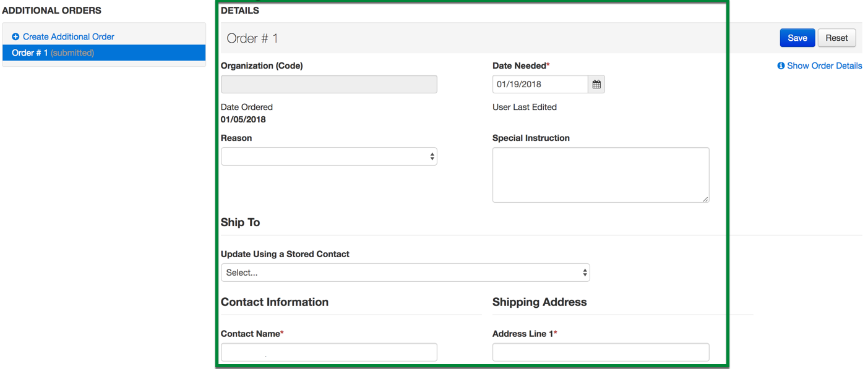
Task: Click the Ship To section heading
Action: click(241, 223)
